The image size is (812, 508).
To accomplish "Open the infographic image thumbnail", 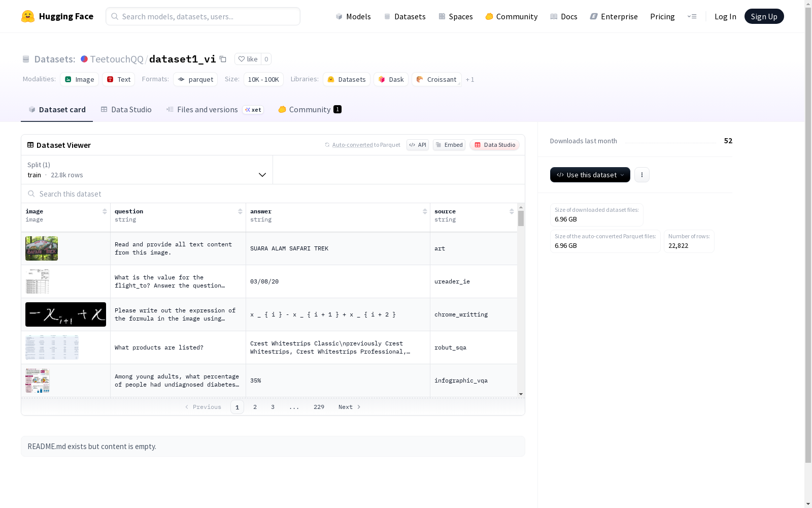I will [x=38, y=380].
